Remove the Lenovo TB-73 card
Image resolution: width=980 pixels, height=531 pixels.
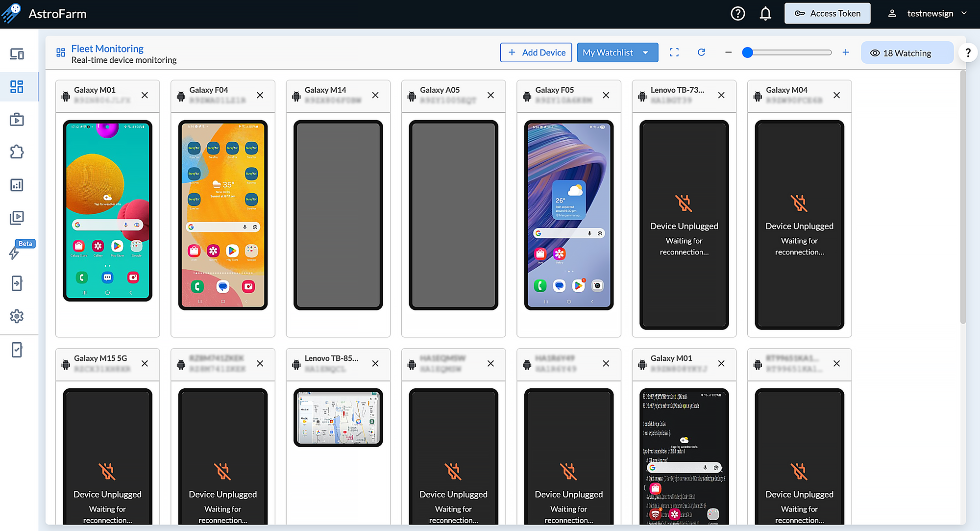click(721, 95)
